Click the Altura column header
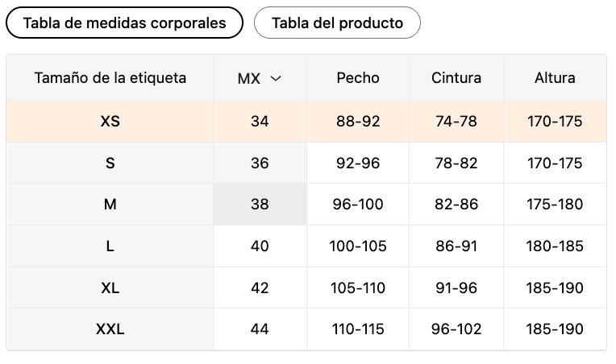Screen dimensions: 616x364 (x=555, y=78)
